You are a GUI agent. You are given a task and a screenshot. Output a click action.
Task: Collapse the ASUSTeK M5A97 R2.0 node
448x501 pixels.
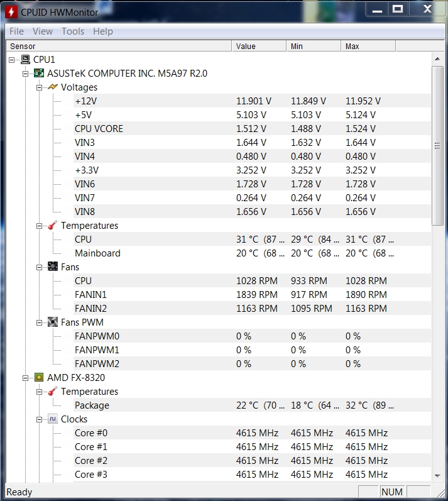click(x=26, y=74)
